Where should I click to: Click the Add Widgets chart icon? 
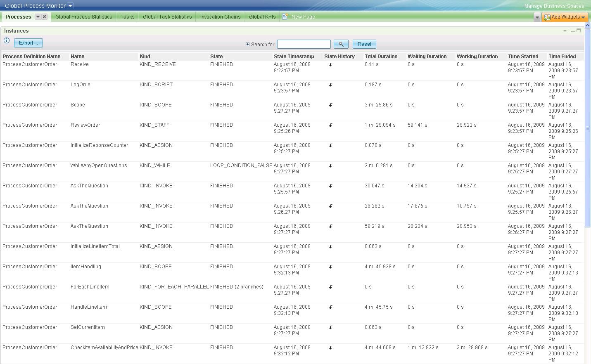tap(547, 17)
